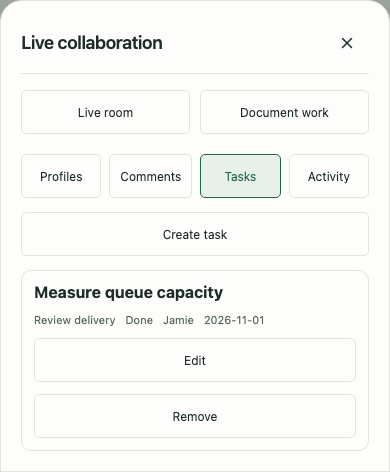
Task: Click the Measure queue capacity title
Action: (129, 293)
